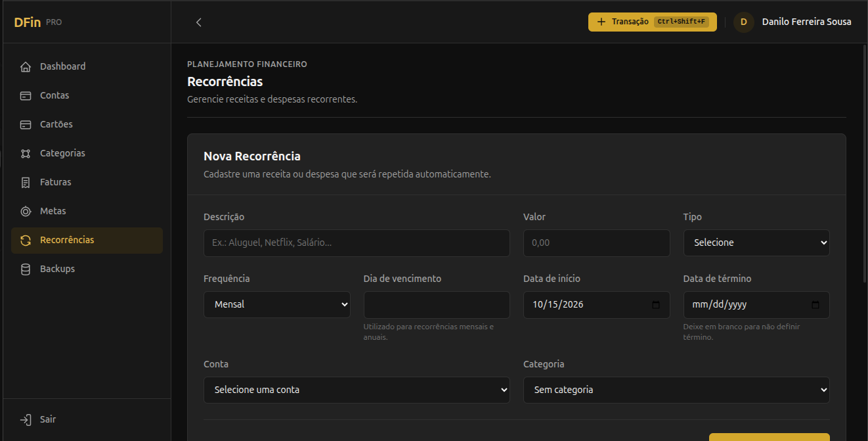This screenshot has width=868, height=441.
Task: Open Contas in sidebar
Action: 87,95
